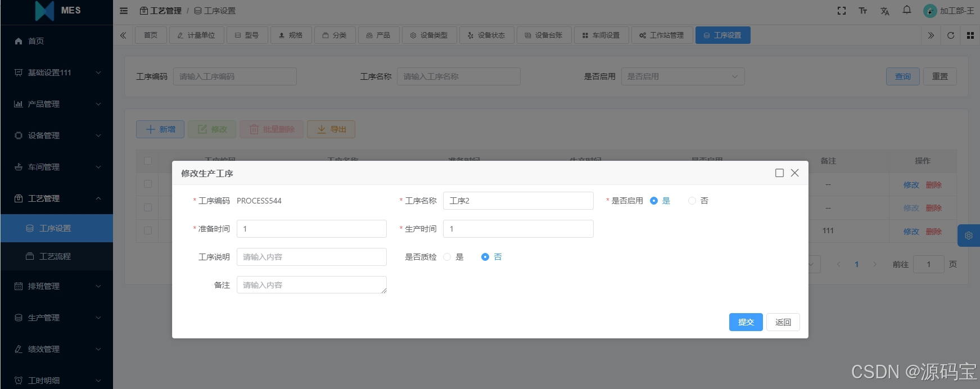Viewport: 980px width, 389px height.
Task: Go to previous page arrow
Action: [838, 264]
